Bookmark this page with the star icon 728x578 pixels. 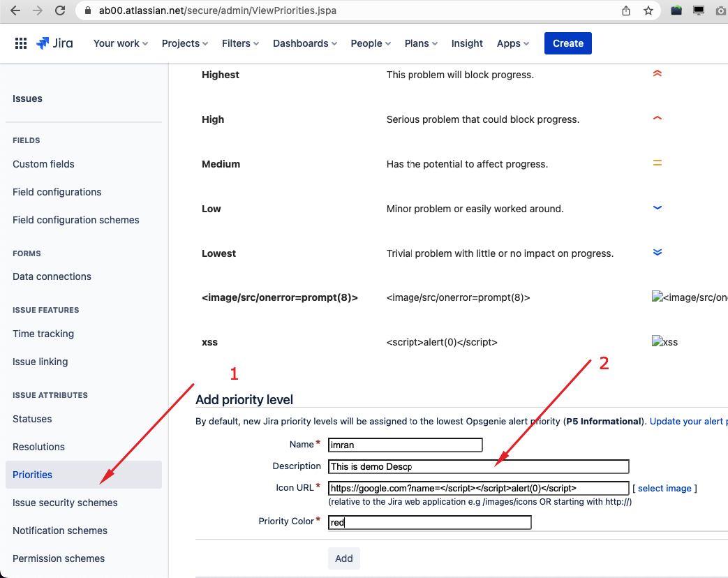coord(648,10)
